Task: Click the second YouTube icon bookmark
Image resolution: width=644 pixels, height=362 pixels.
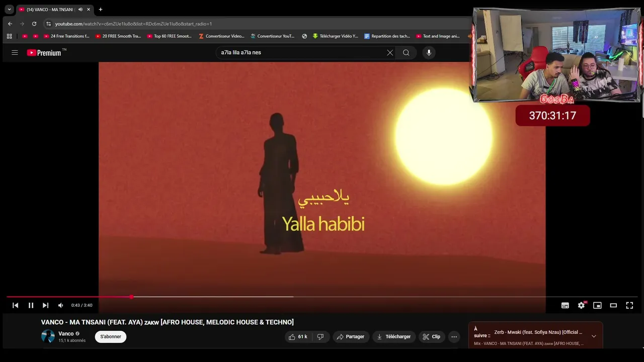Action: 36,36
